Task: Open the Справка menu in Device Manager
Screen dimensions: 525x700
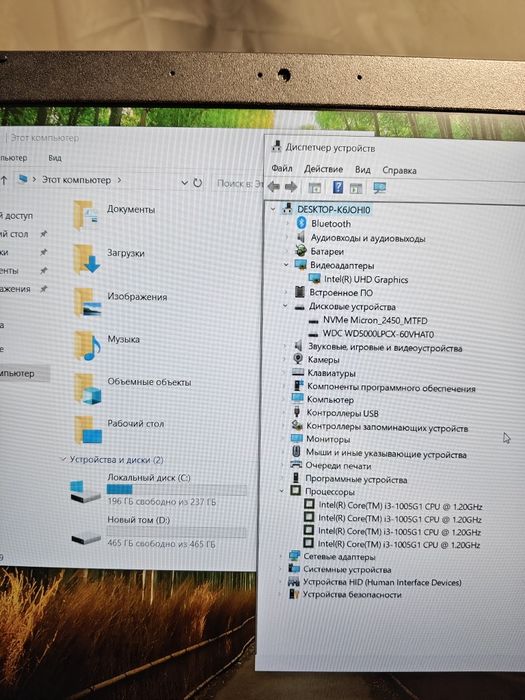Action: coord(399,171)
